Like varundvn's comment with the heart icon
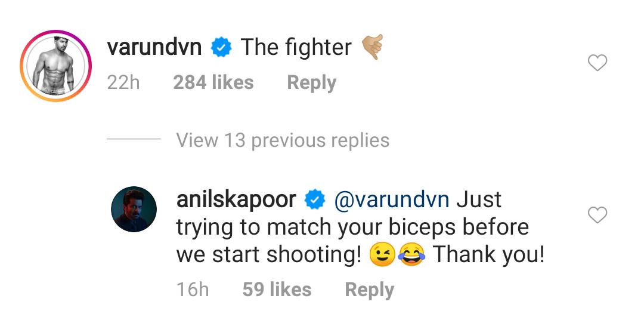The width and height of the screenshot is (644, 323). (x=597, y=63)
